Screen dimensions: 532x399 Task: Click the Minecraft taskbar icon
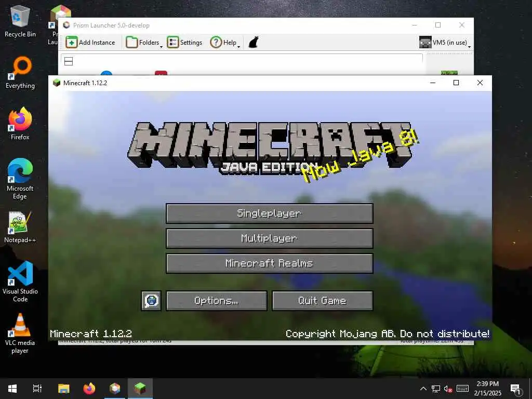[x=140, y=388]
